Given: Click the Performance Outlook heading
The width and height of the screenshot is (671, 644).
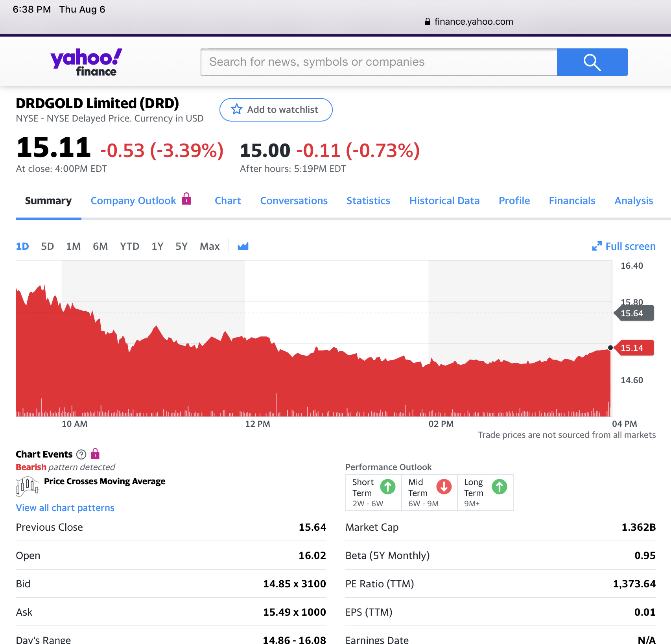Looking at the screenshot, I should click(389, 467).
